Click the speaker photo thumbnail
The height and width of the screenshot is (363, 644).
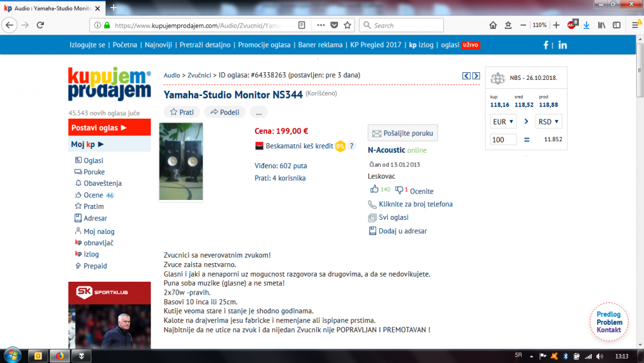[181, 161]
